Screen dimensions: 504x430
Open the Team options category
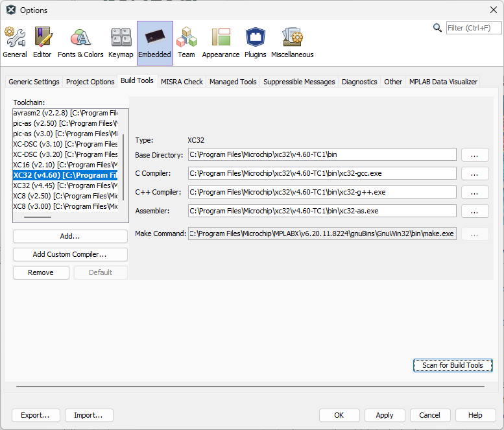186,43
